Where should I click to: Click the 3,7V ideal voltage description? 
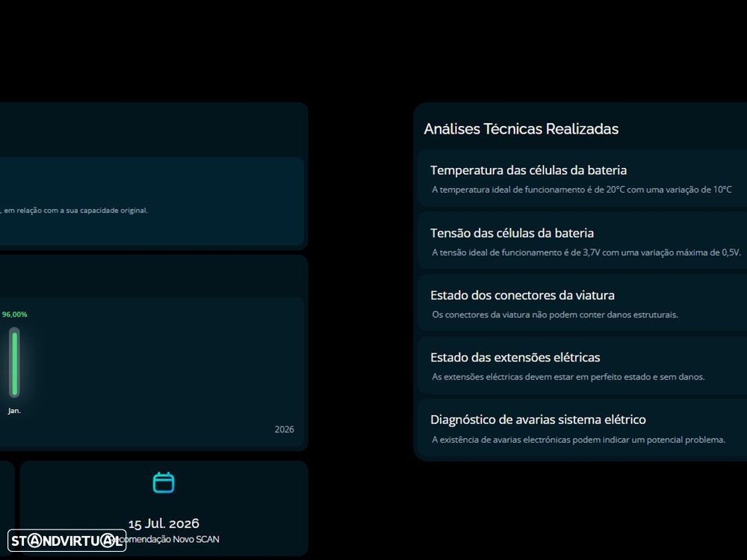[586, 252]
